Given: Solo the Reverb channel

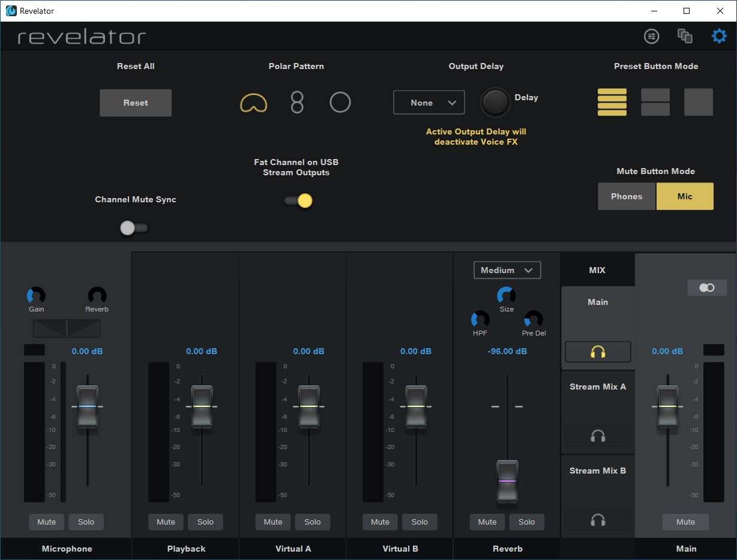Looking at the screenshot, I should (526, 522).
